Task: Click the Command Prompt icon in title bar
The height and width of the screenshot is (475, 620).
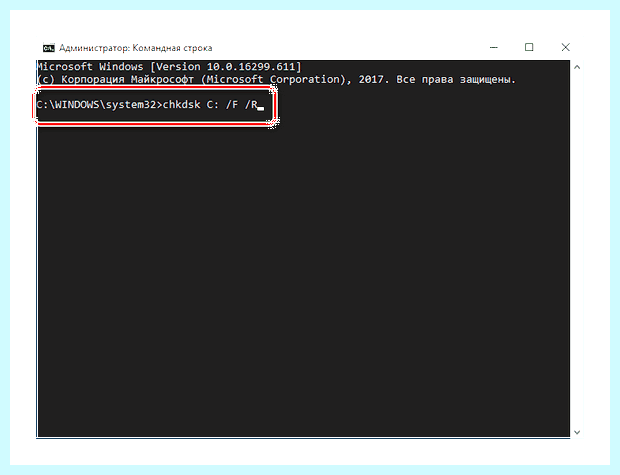Action: (49, 48)
